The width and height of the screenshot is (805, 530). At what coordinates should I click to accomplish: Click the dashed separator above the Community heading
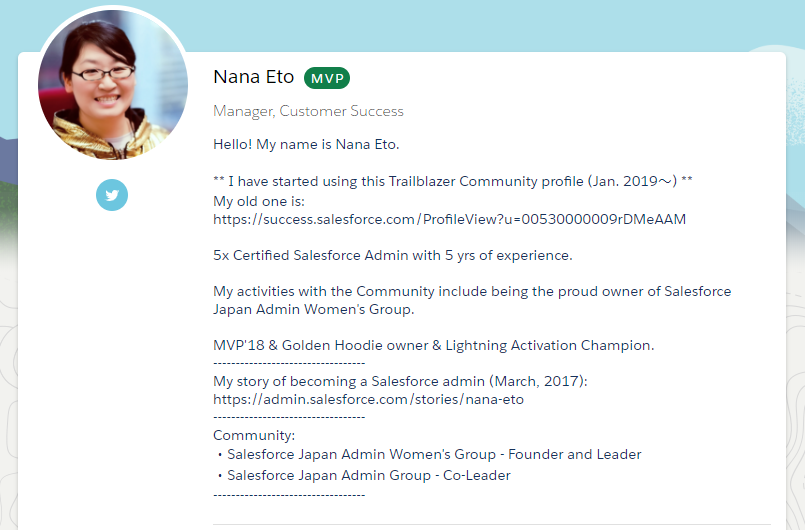(x=289, y=417)
